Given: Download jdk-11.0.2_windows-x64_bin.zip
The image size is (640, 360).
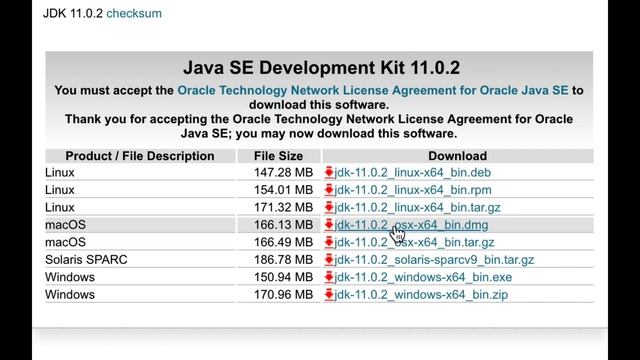Looking at the screenshot, I should coord(421,295).
